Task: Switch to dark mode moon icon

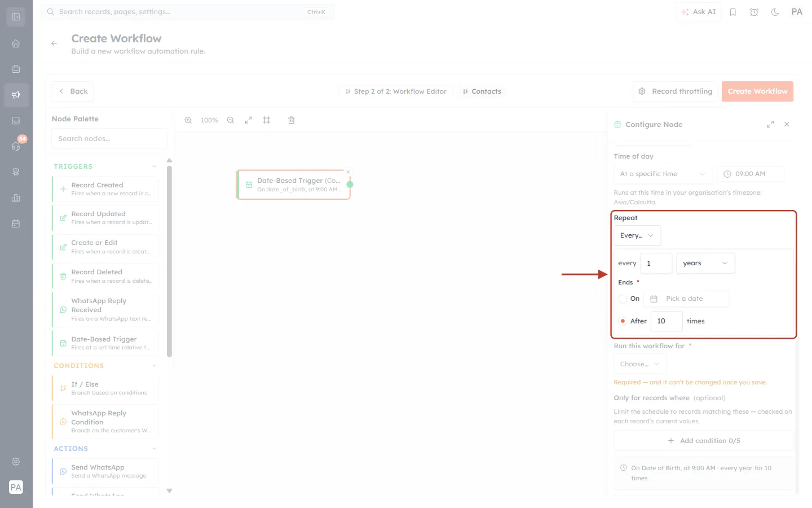Action: pyautogui.click(x=775, y=12)
